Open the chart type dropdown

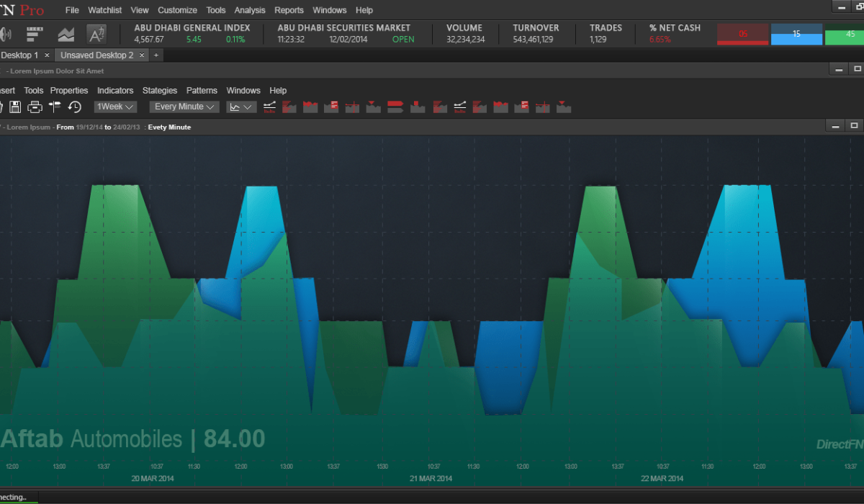241,107
